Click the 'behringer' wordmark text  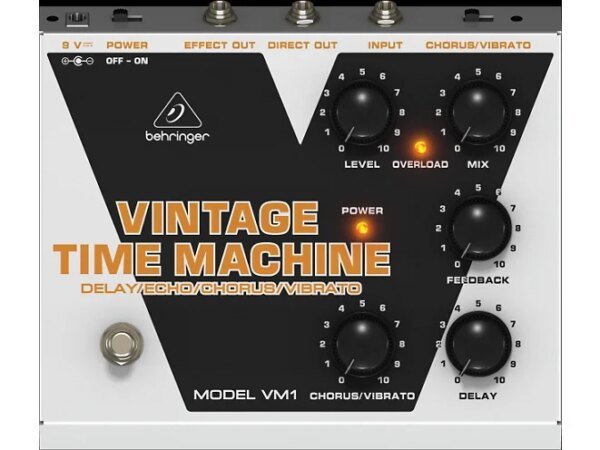click(x=178, y=137)
